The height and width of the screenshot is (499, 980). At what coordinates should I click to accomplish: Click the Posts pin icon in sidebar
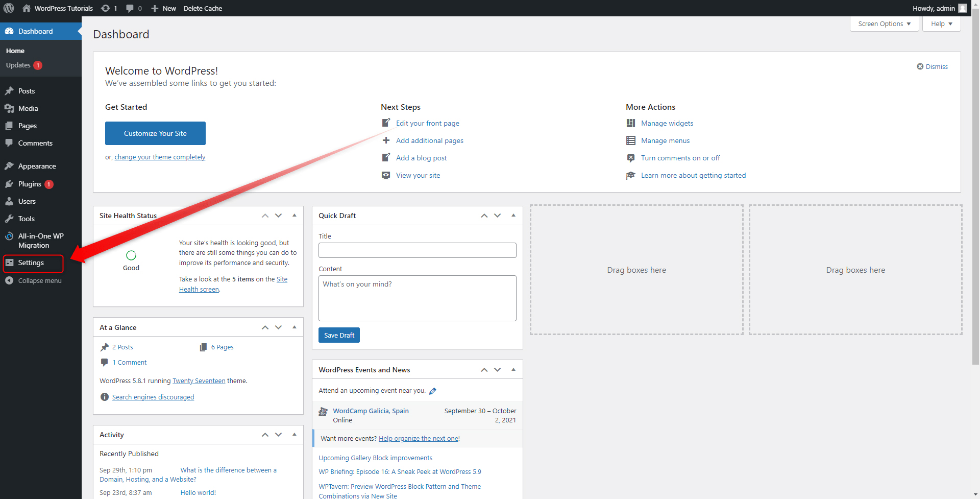pos(9,91)
